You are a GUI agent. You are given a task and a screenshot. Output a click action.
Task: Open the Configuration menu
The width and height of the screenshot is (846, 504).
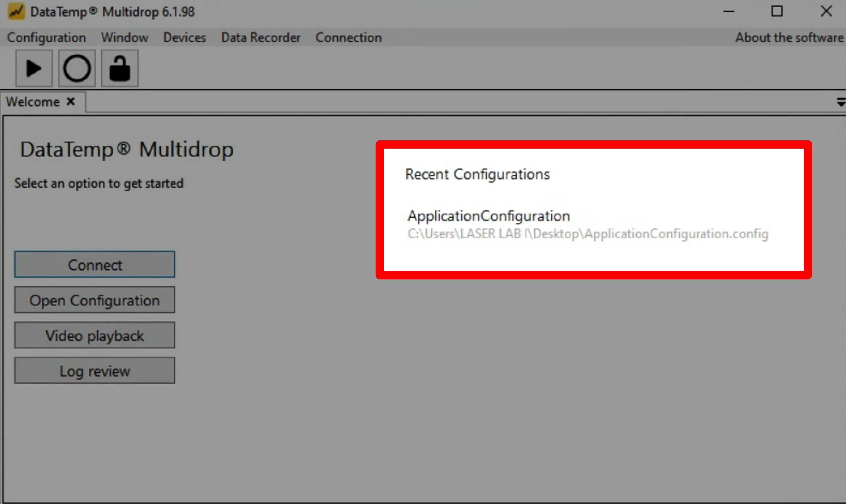point(46,38)
